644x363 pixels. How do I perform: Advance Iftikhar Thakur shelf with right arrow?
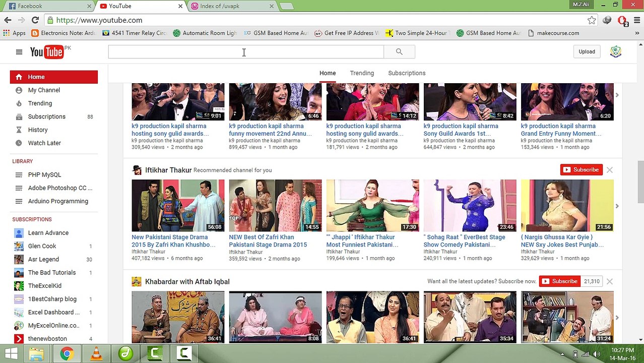tap(617, 206)
